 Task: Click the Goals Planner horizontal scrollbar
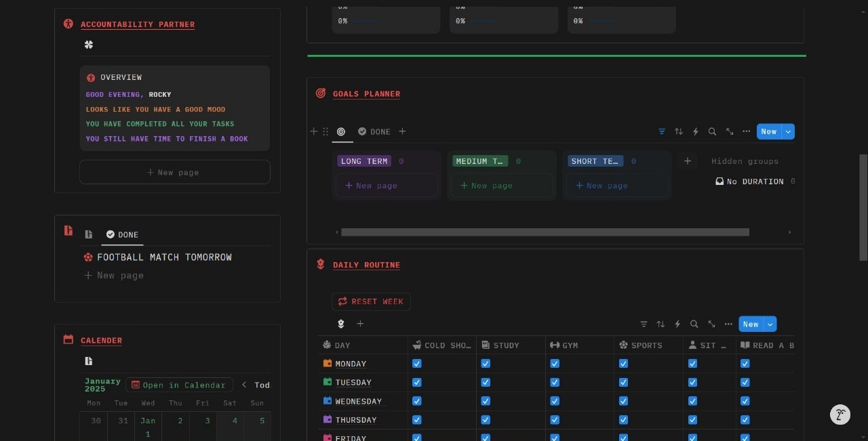click(545, 232)
